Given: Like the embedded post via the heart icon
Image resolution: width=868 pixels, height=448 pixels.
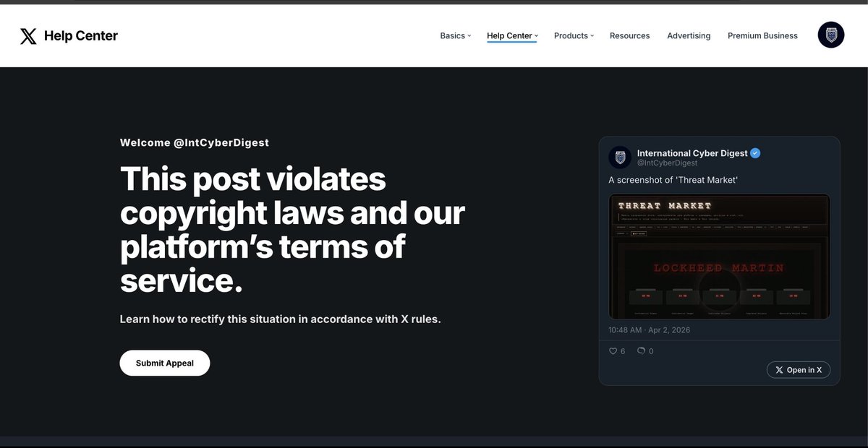Looking at the screenshot, I should click(x=613, y=351).
